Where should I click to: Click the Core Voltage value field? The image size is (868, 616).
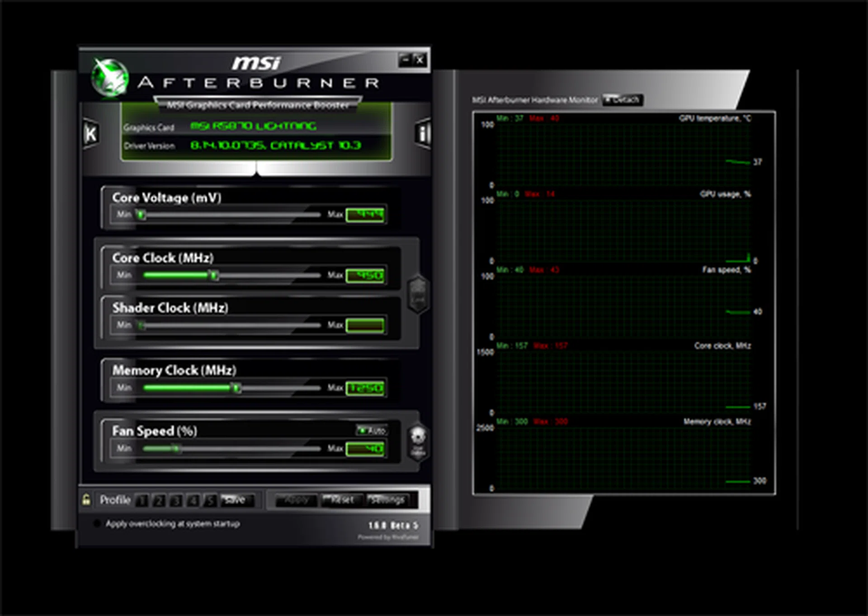pyautogui.click(x=365, y=214)
